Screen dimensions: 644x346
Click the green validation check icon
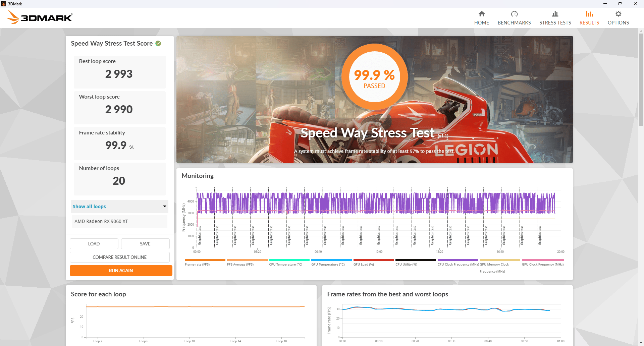click(x=158, y=43)
